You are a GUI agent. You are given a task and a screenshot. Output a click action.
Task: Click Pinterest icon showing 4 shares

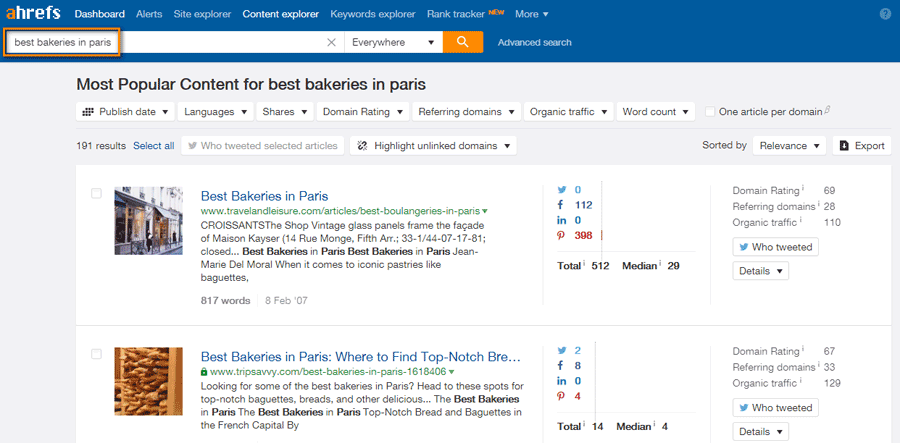coord(561,396)
